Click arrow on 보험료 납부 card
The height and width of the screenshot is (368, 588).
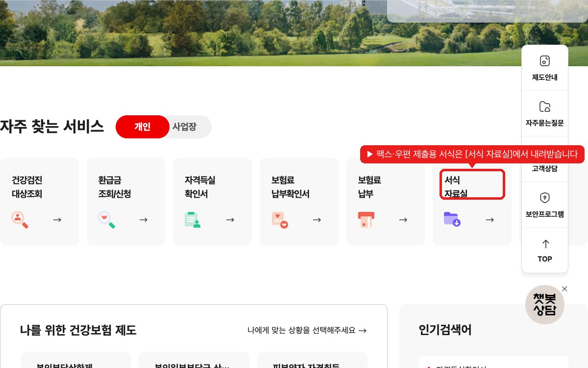(x=403, y=220)
